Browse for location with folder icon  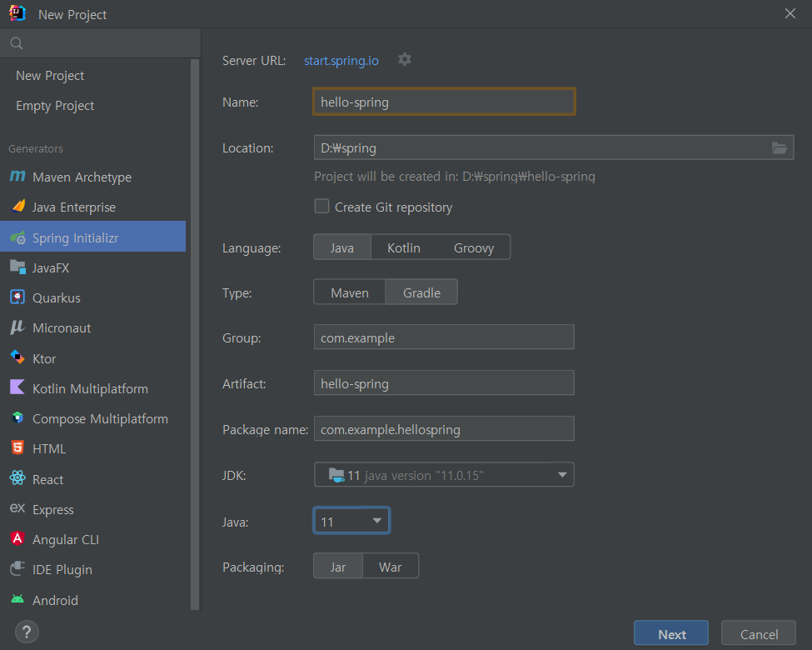[780, 148]
